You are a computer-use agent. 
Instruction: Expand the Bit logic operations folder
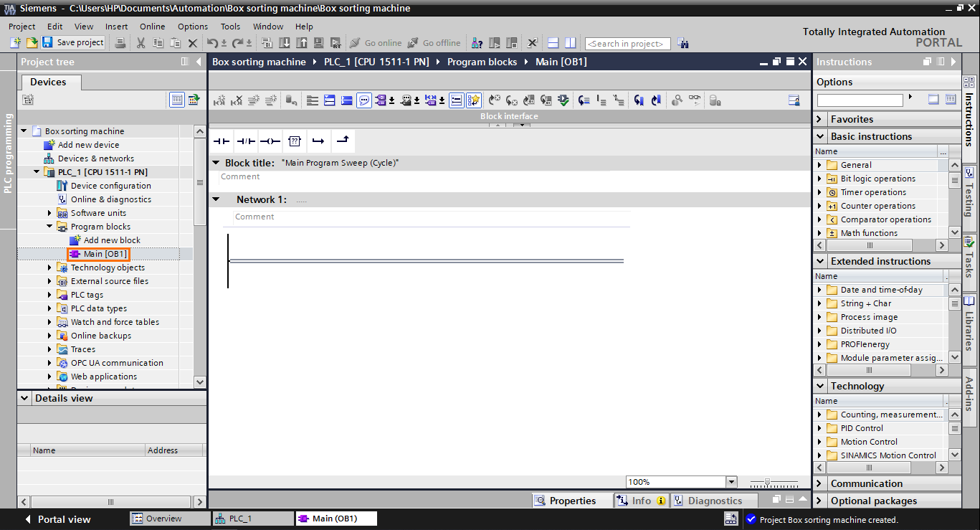tap(821, 179)
